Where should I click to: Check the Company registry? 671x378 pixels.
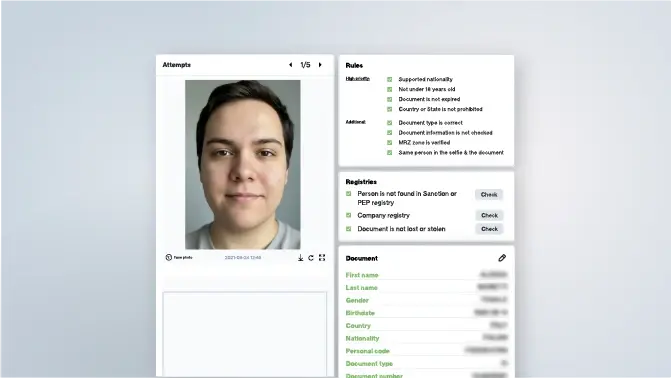pos(489,215)
